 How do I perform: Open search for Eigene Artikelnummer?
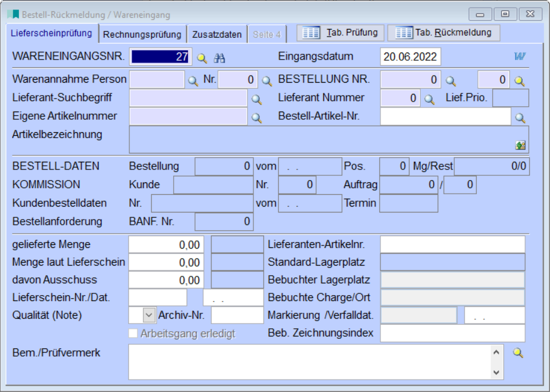click(256, 117)
